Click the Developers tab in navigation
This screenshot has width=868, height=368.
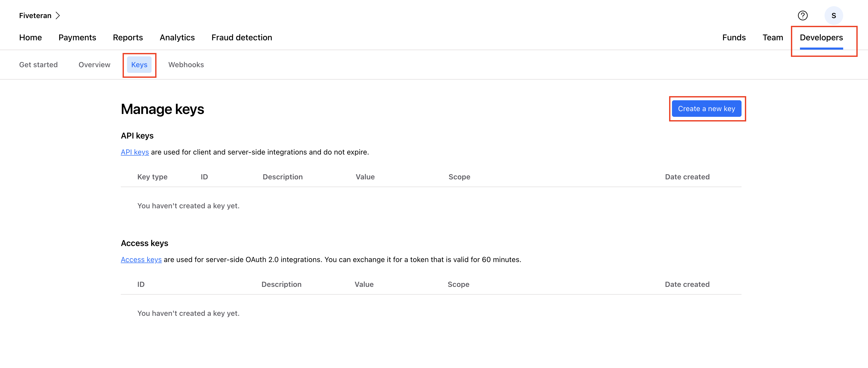click(821, 36)
